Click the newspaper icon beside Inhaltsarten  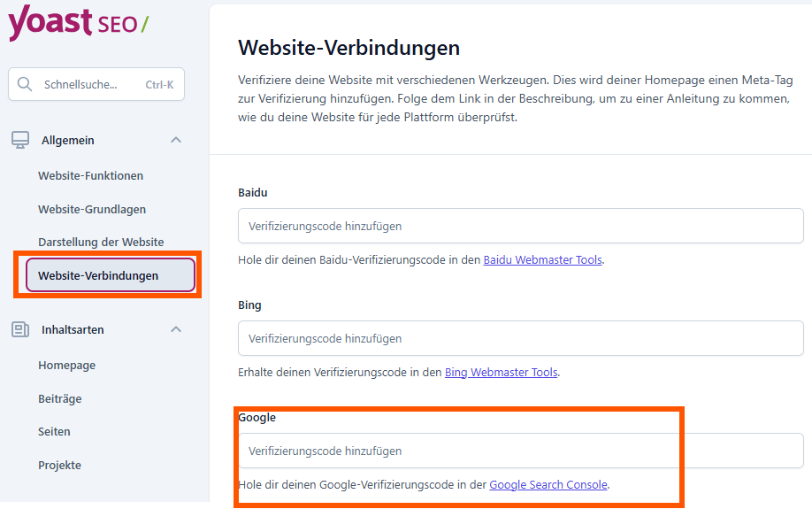pyautogui.click(x=20, y=329)
